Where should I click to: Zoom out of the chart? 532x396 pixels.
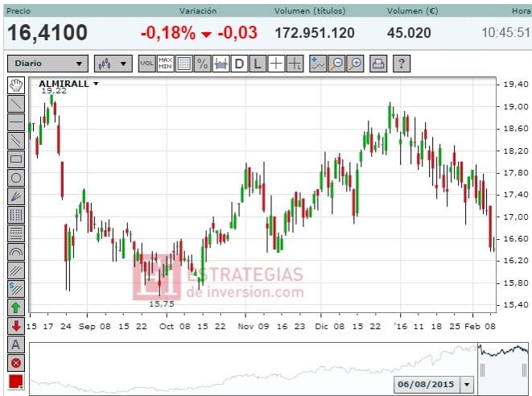pyautogui.click(x=336, y=64)
